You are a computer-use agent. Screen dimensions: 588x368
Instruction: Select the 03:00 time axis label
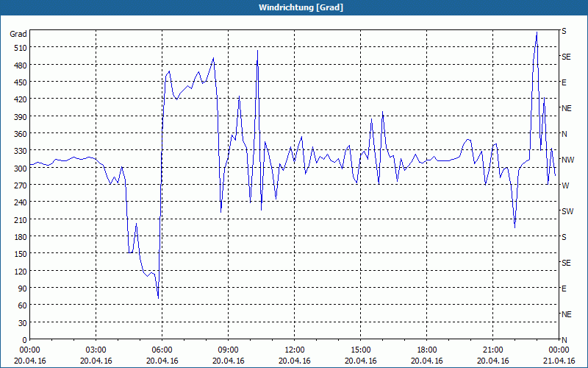[x=96, y=350]
